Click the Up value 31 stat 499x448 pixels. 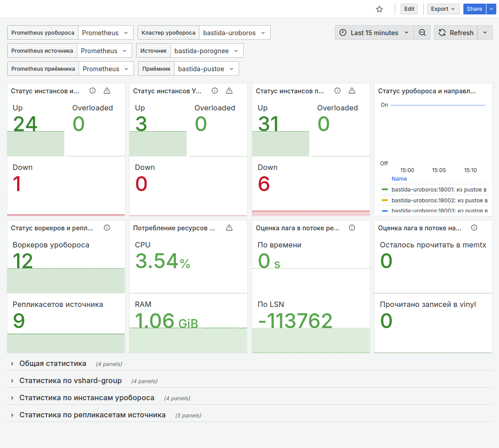(268, 123)
